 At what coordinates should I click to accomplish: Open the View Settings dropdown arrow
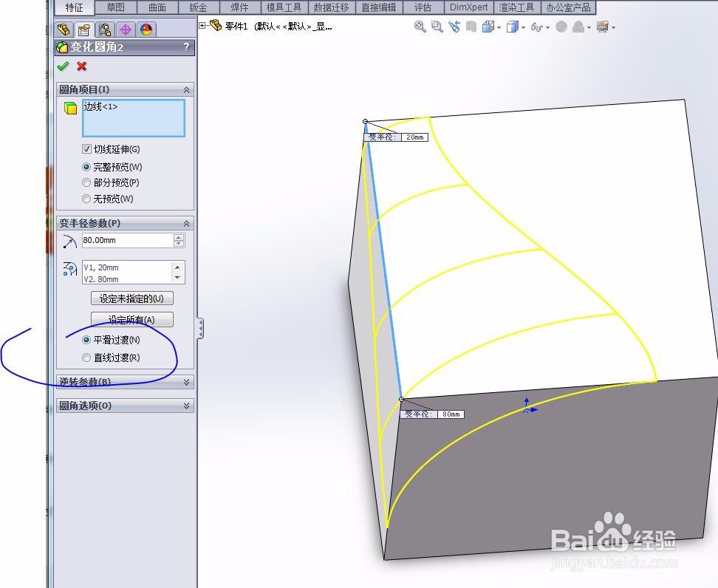[x=613, y=28]
